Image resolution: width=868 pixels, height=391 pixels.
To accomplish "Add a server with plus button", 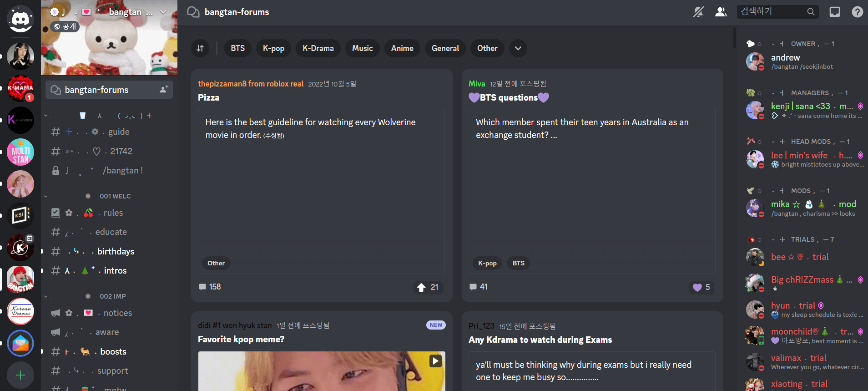I will (20, 375).
